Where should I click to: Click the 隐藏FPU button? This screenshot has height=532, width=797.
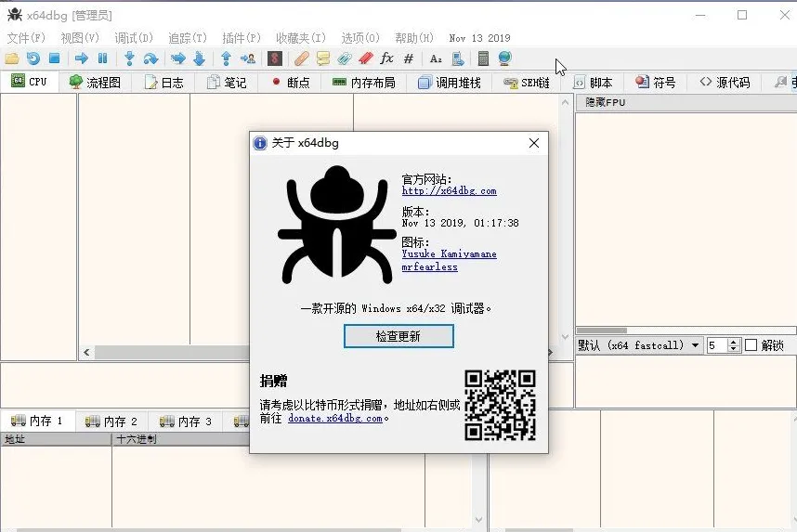[686, 102]
